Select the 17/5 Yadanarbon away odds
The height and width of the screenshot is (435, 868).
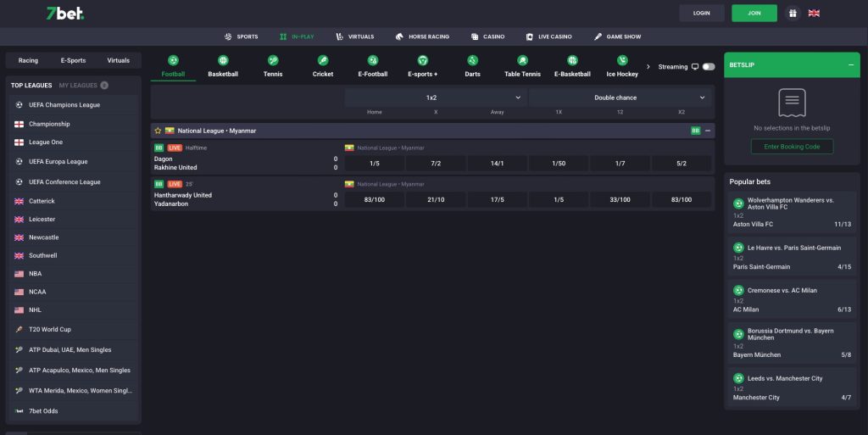497,199
